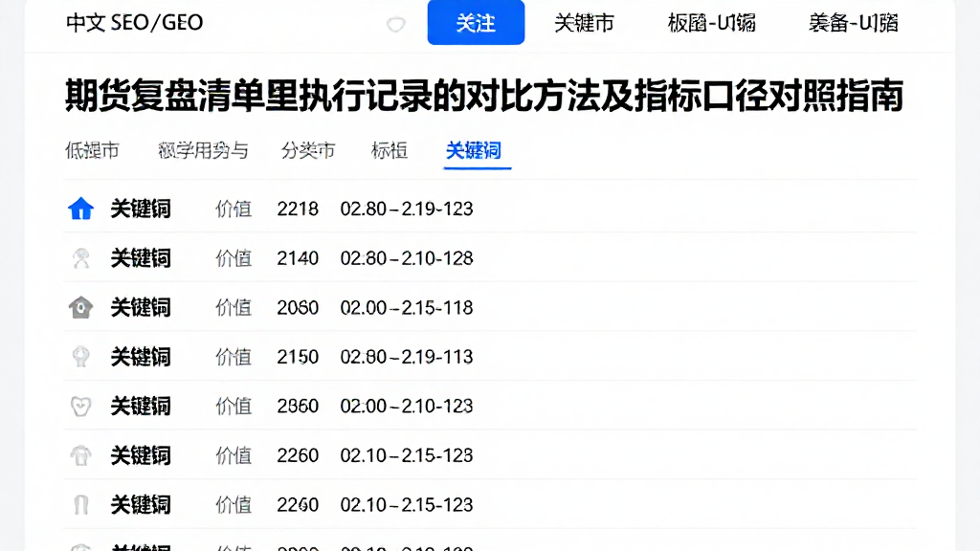Switch to the 额学用势与 tab
This screenshot has width=980, height=551.
click(x=203, y=150)
